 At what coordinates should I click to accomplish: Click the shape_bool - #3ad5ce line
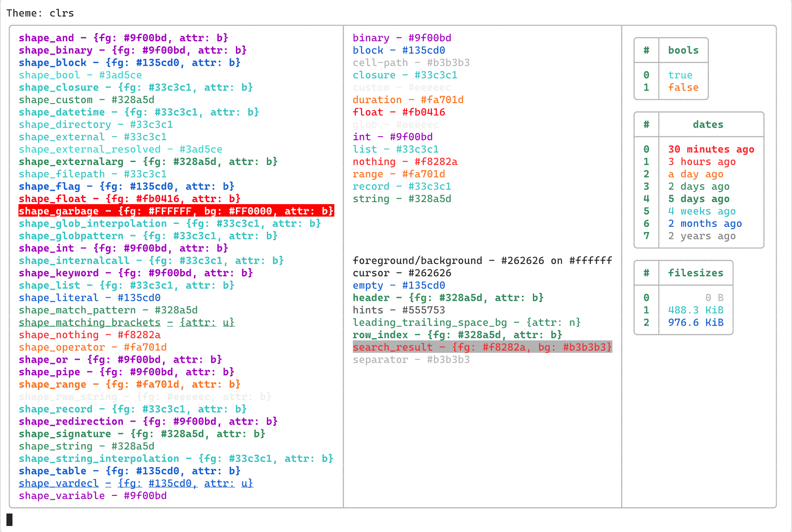80,75
